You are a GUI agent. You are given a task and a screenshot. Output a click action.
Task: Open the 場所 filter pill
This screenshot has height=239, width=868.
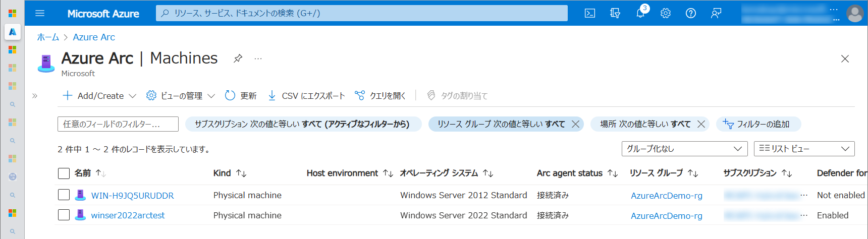pos(645,124)
